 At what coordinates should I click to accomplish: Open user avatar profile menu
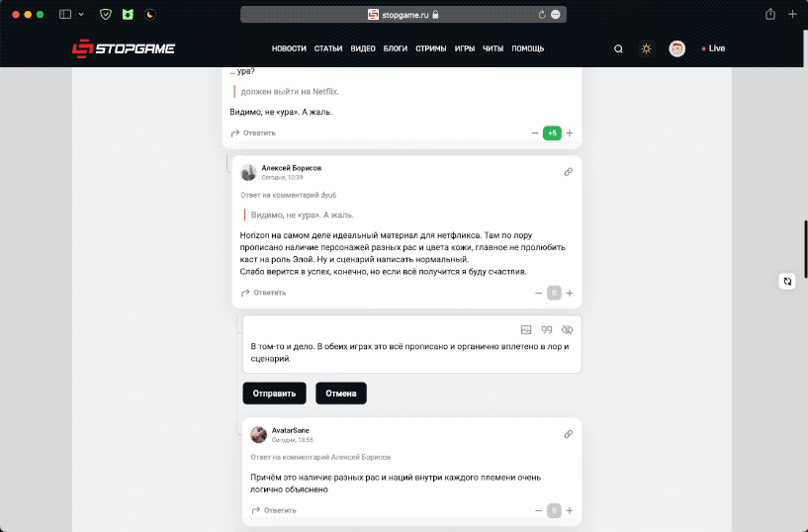pos(677,48)
